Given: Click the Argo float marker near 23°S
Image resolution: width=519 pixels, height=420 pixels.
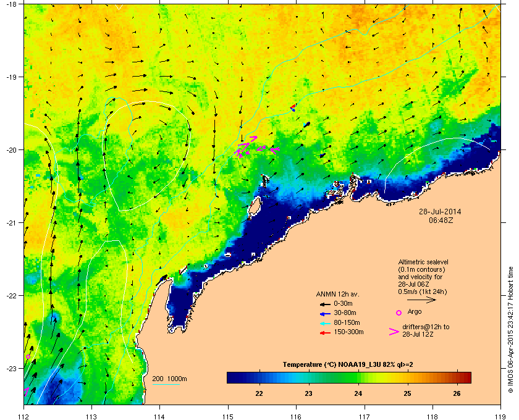Looking at the screenshot, I should (x=28, y=357).
